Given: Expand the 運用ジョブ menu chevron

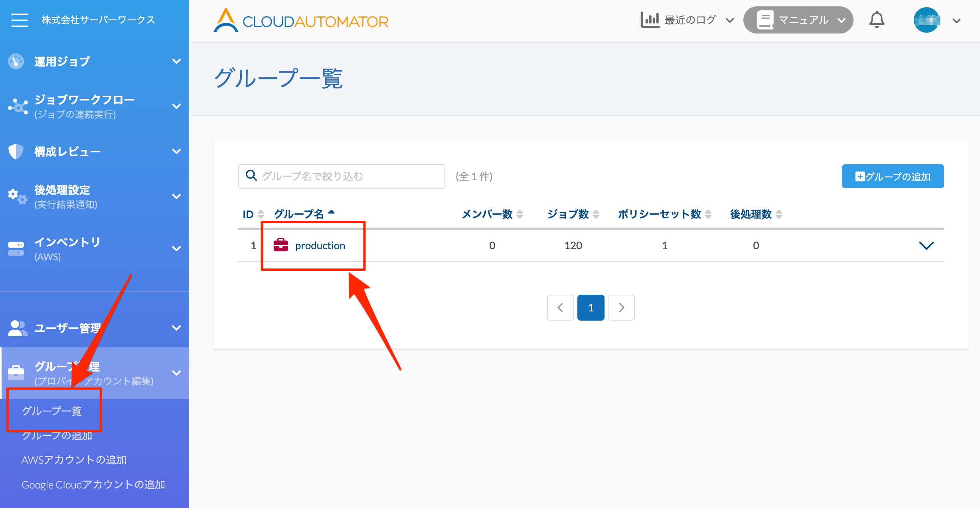Looking at the screenshot, I should [176, 61].
